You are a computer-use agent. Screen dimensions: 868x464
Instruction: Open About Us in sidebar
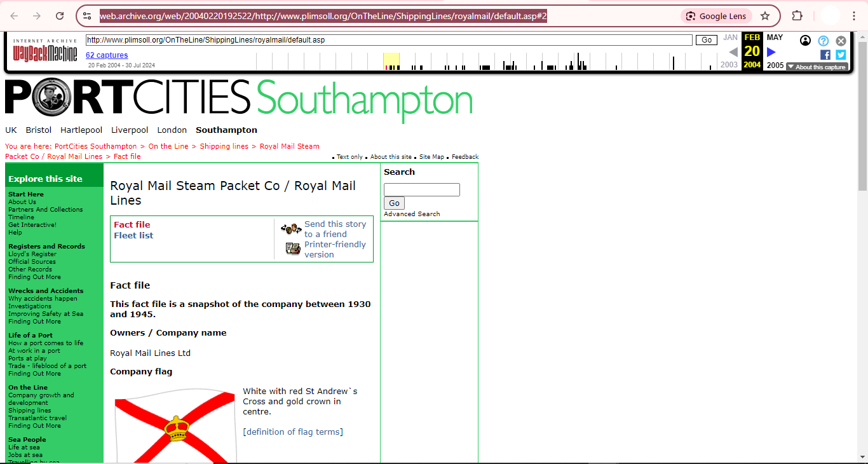pyautogui.click(x=22, y=202)
